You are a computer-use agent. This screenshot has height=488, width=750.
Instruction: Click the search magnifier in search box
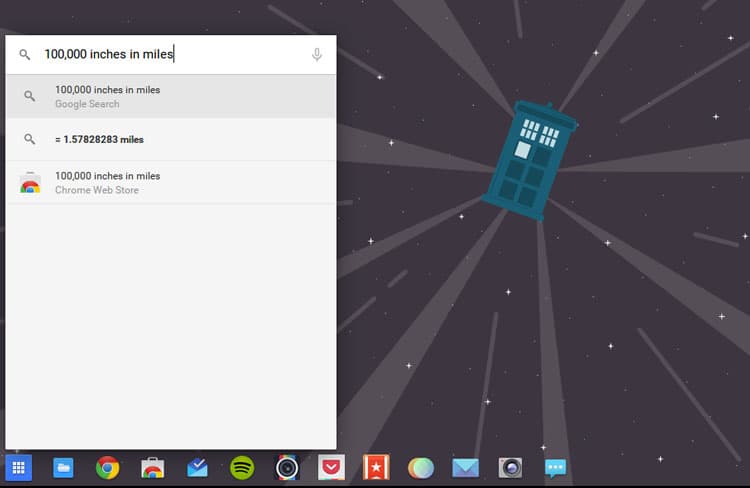[26, 55]
